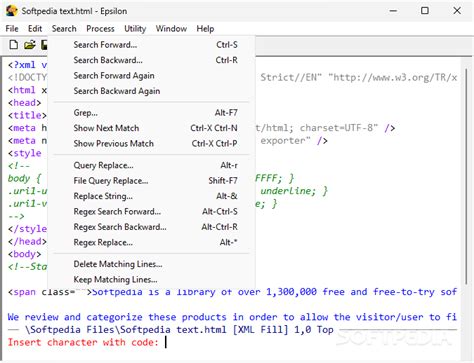Viewport: 474px width, 363px height.
Task: Select Show Previous Match
Action: click(x=152, y=144)
